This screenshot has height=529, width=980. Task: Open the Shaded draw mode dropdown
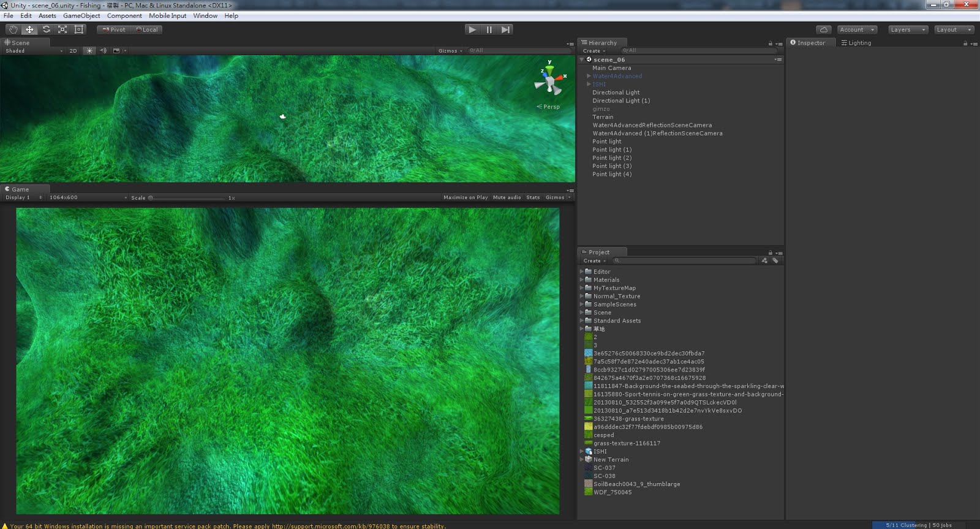point(34,51)
